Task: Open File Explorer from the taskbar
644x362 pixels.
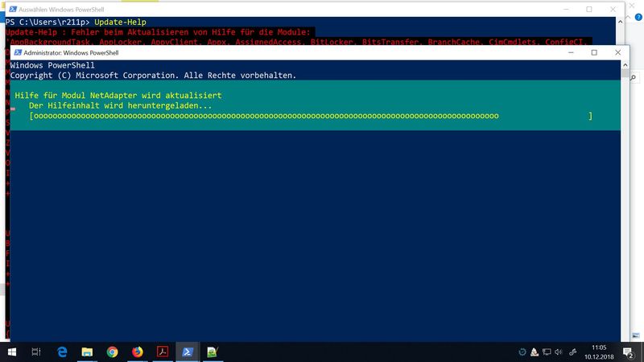Action: (x=87, y=352)
